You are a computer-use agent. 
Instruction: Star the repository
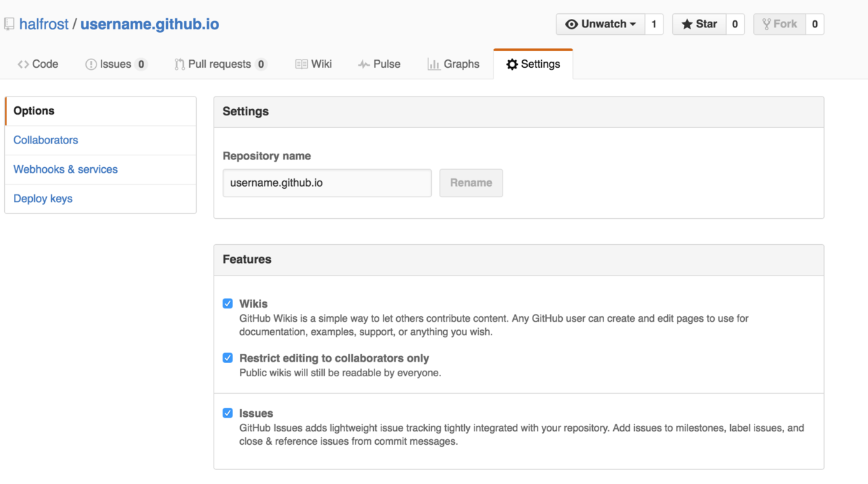point(699,24)
